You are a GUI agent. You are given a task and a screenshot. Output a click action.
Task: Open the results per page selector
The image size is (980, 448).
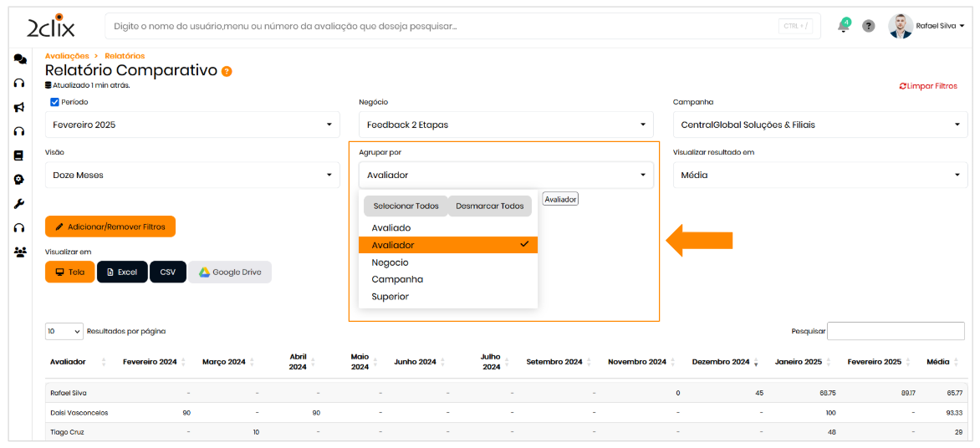[64, 331]
